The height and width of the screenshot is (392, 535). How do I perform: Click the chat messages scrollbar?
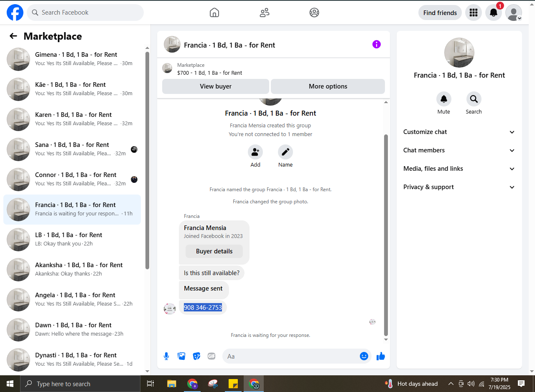[386, 235]
